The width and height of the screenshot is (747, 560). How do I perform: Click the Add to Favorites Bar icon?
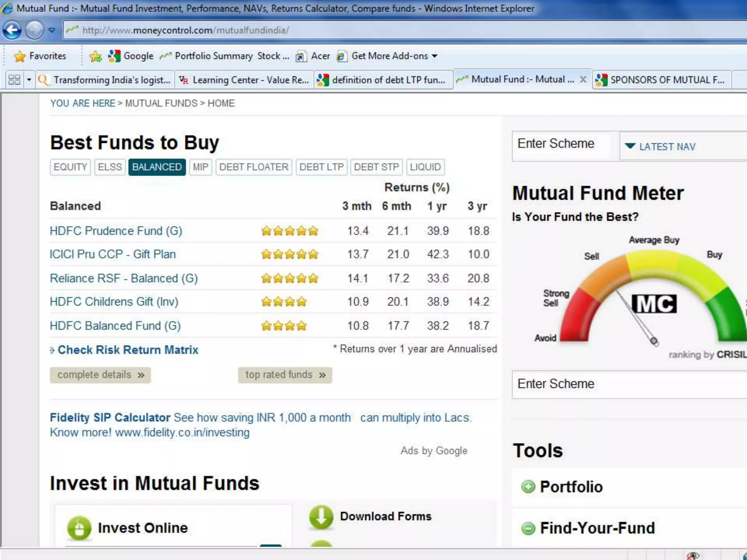96,56
